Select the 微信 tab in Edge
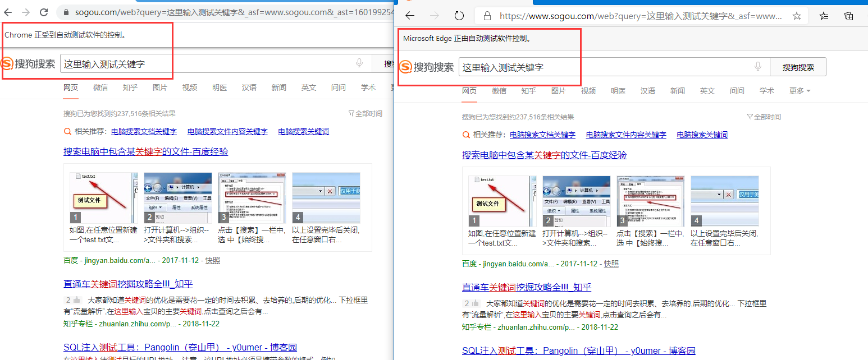Viewport: 868px width, 360px height. pyautogui.click(x=499, y=91)
